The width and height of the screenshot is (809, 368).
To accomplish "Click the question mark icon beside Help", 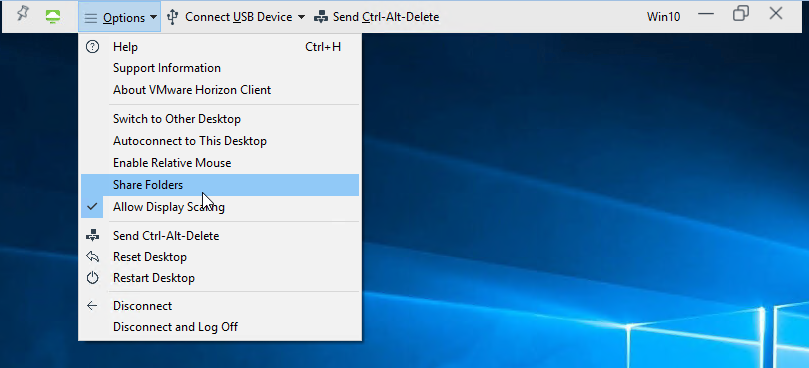I will [x=92, y=47].
